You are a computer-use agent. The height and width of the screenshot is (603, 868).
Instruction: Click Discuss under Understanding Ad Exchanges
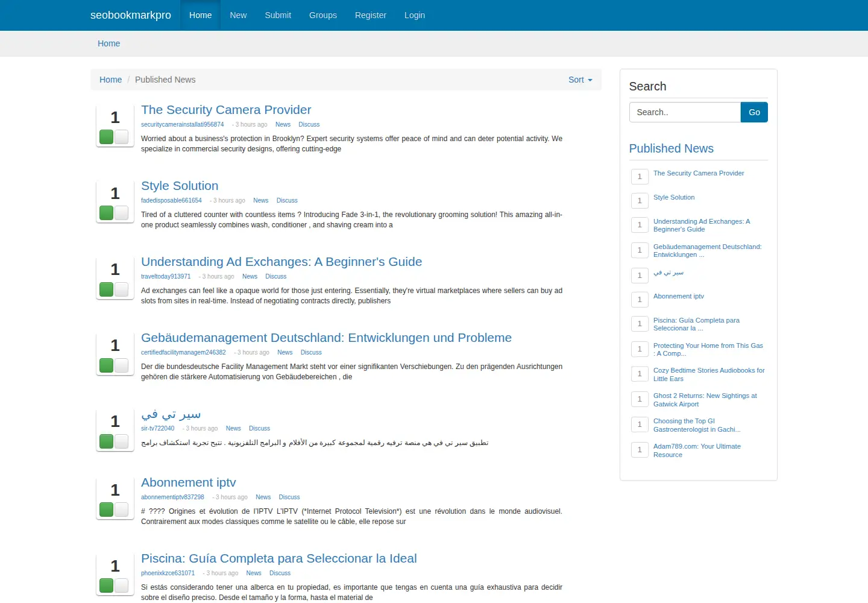pyautogui.click(x=276, y=277)
